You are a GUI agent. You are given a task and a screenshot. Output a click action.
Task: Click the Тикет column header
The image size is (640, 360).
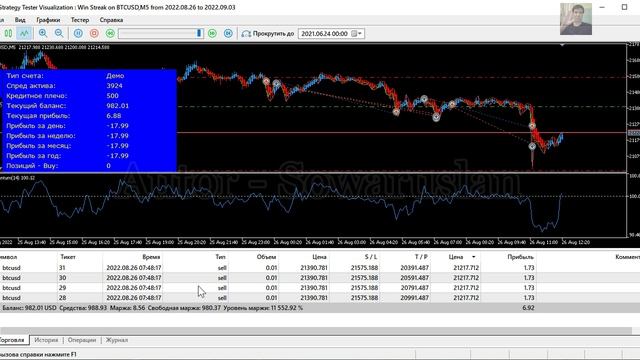pos(68,257)
